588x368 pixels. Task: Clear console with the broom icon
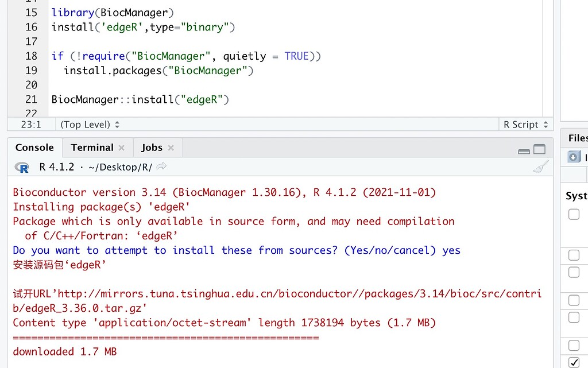pyautogui.click(x=541, y=166)
